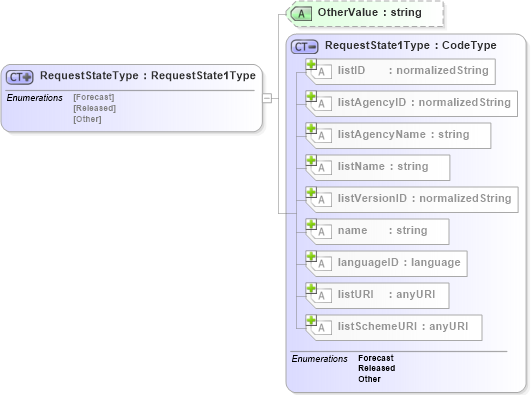
Task: Select listURI : anyURI label
Action: 386,294
